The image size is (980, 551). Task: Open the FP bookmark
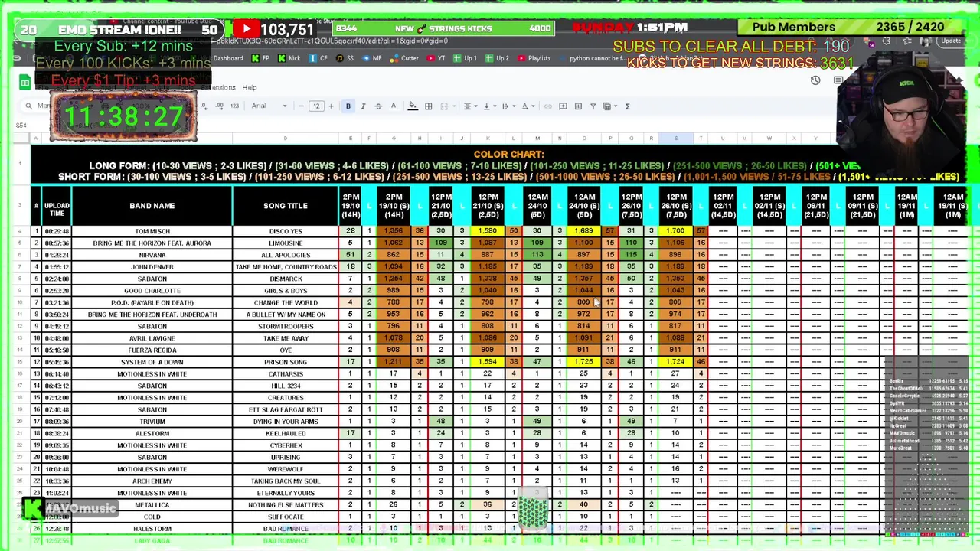point(261,58)
